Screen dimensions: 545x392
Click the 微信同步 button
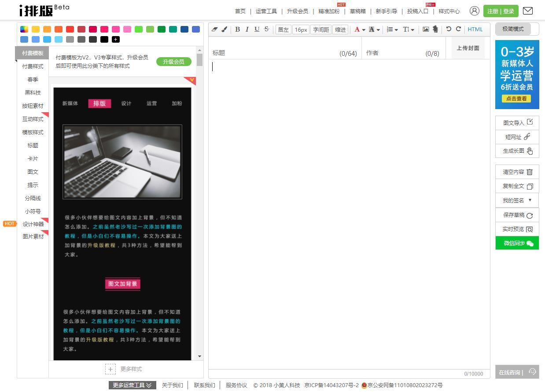point(517,243)
